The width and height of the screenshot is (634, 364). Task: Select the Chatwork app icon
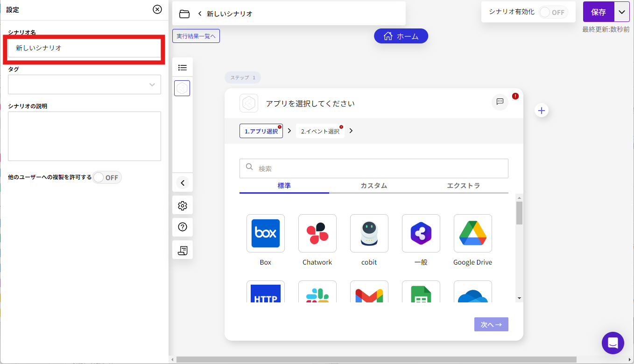[x=317, y=233]
